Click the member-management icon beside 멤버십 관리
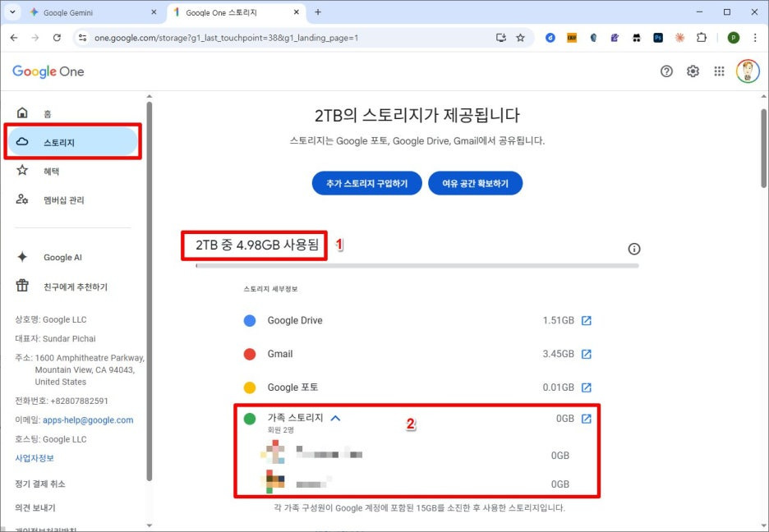 [x=22, y=199]
